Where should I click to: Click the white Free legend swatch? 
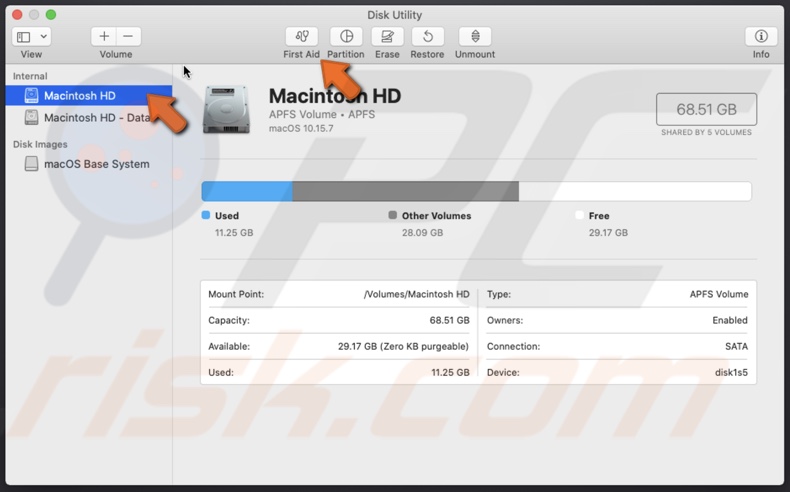click(579, 215)
